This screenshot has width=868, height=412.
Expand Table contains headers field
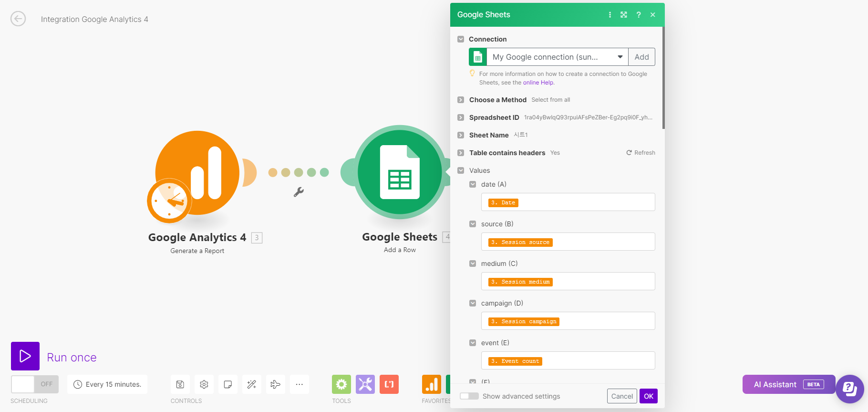click(x=461, y=153)
